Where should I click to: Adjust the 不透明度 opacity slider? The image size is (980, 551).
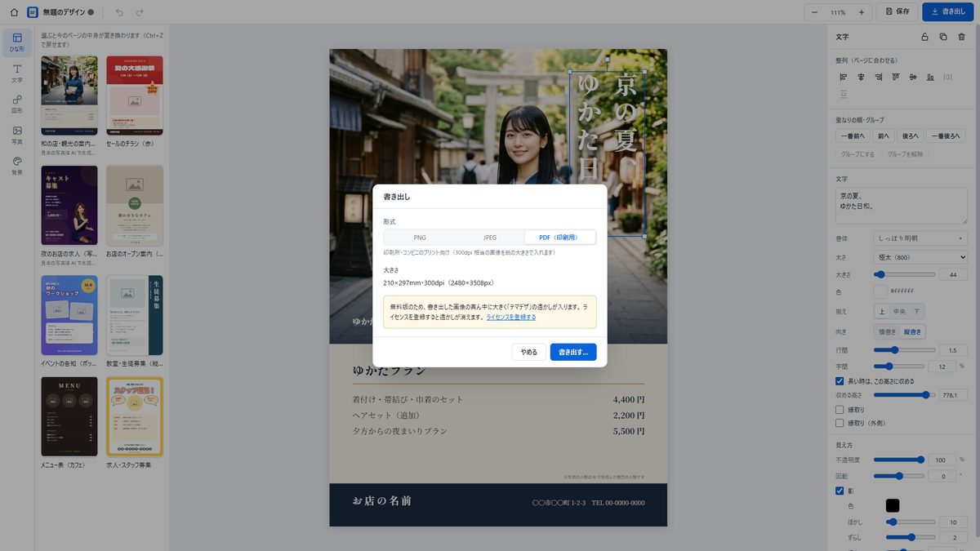pos(899,460)
